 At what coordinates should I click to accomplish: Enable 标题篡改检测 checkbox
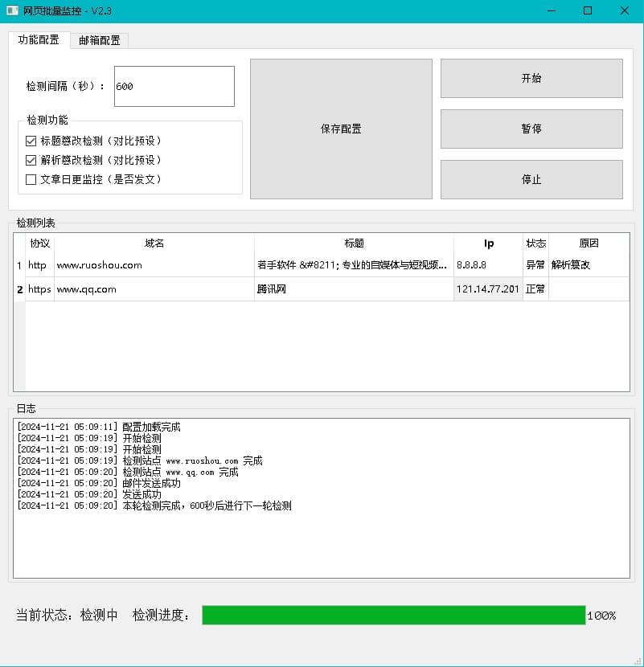tap(31, 140)
